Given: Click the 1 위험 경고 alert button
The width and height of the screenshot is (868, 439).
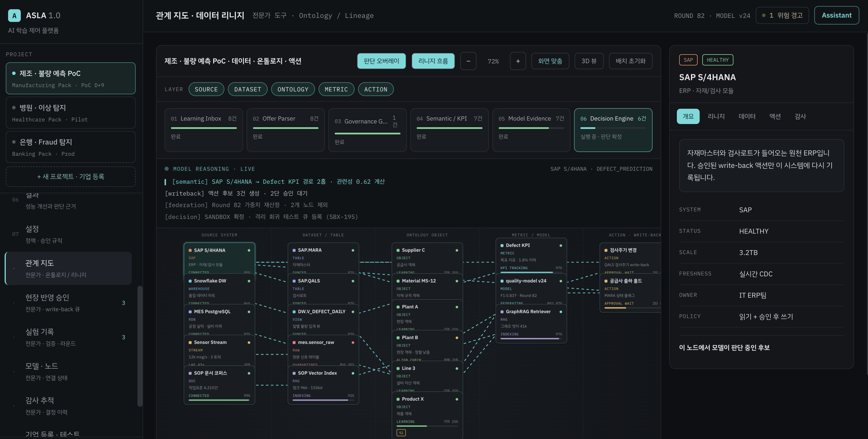Looking at the screenshot, I should point(782,15).
